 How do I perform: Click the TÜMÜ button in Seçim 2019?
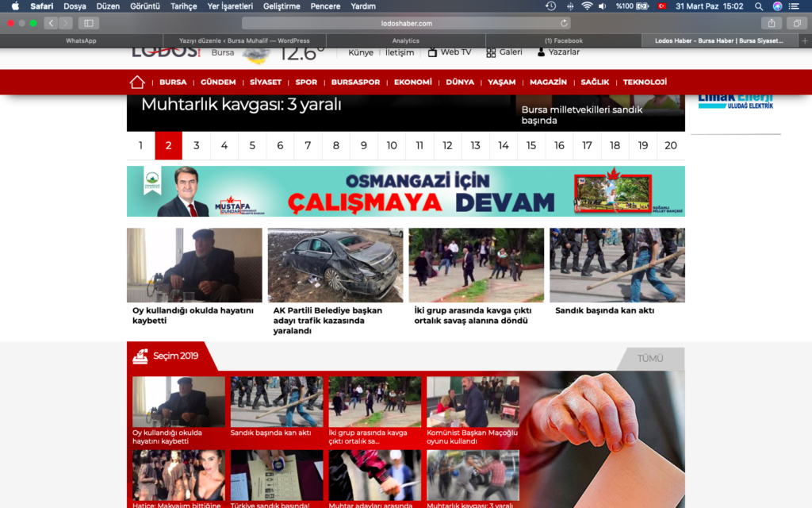(x=650, y=359)
